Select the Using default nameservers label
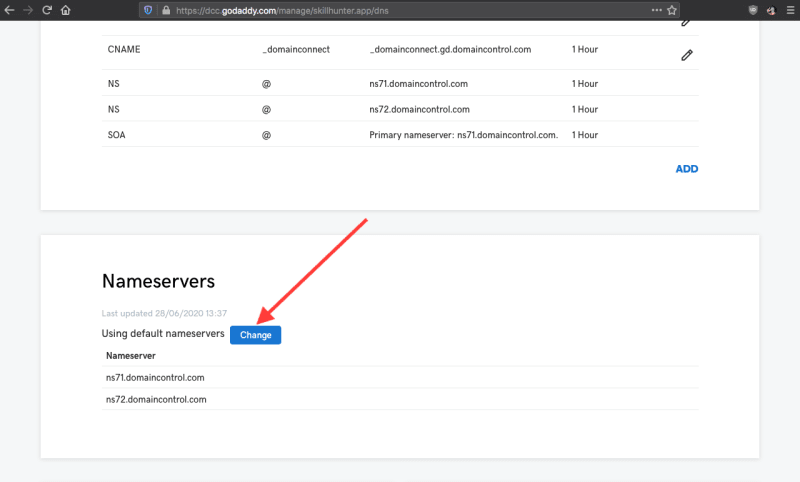 click(163, 334)
